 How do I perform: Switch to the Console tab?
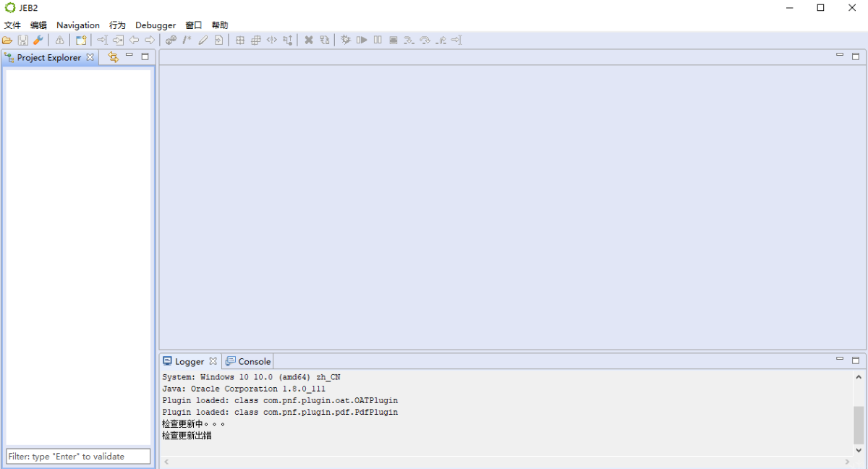coord(248,361)
